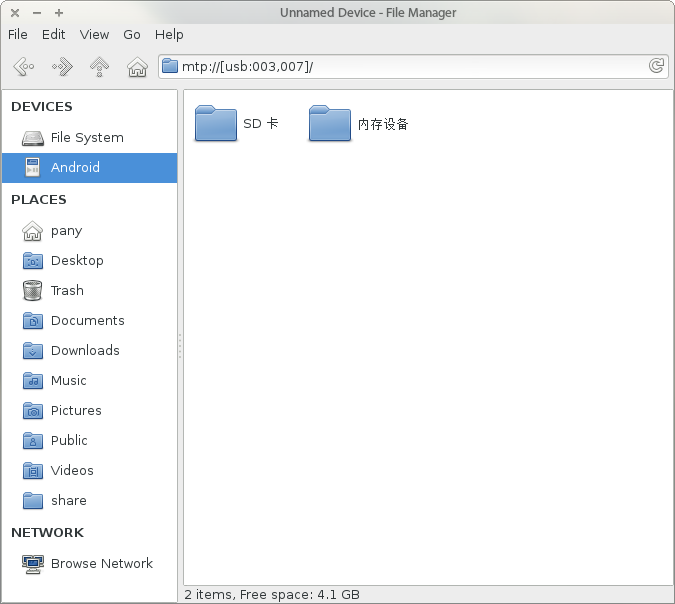675x604 pixels.
Task: Reload the current folder with the refresh icon
Action: [x=656, y=66]
